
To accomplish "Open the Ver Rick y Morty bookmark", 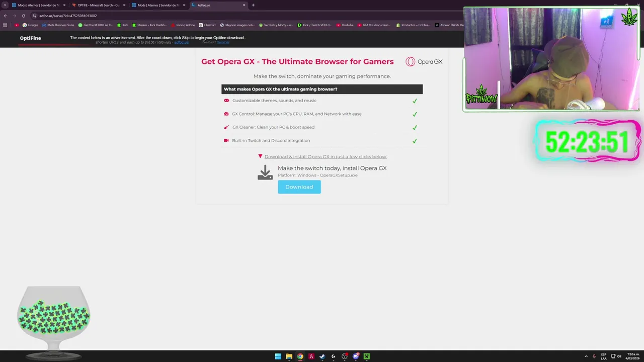I will click(276, 25).
